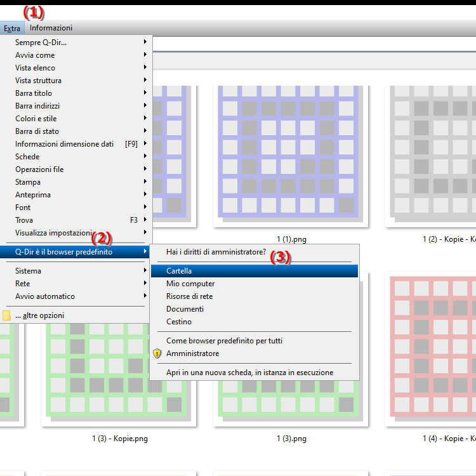This screenshot has width=476, height=476.
Task: Click the file name 1 (3).png
Action: point(291,439)
